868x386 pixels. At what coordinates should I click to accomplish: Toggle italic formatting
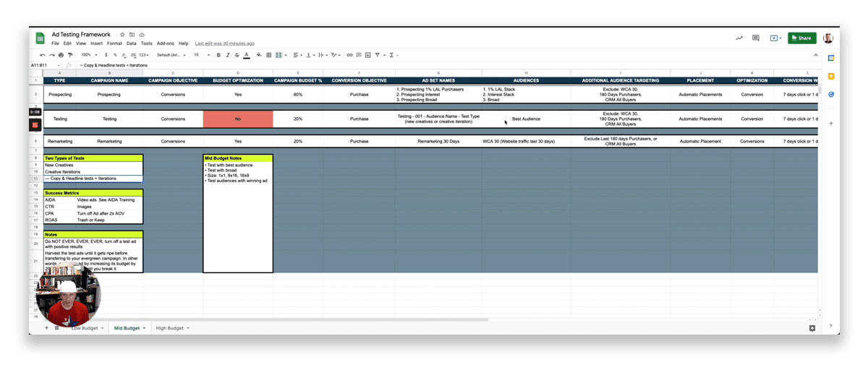point(226,55)
